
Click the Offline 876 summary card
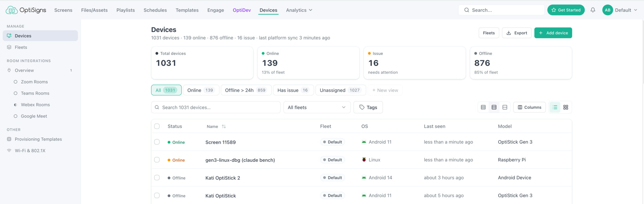pos(521,63)
